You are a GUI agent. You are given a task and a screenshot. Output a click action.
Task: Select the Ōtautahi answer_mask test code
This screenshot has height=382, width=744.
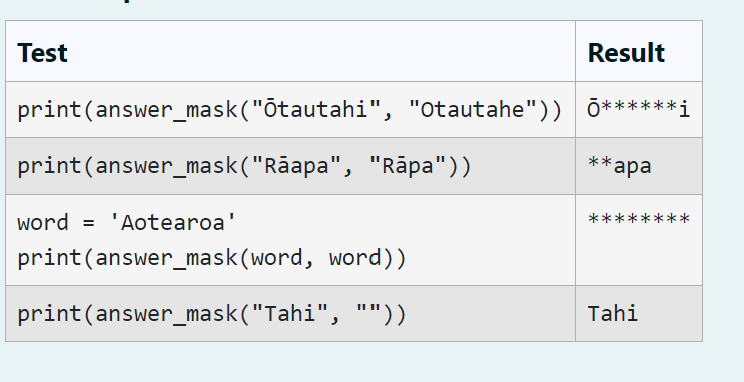(290, 110)
